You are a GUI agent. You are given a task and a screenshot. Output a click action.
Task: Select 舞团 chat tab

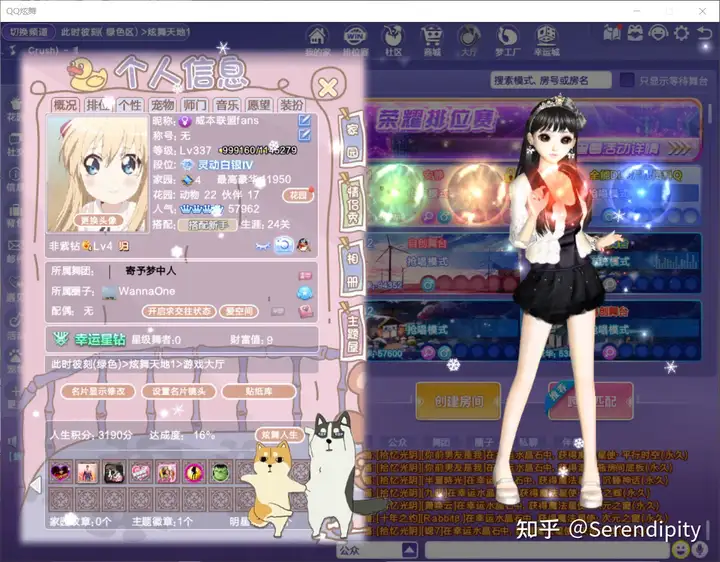click(441, 442)
